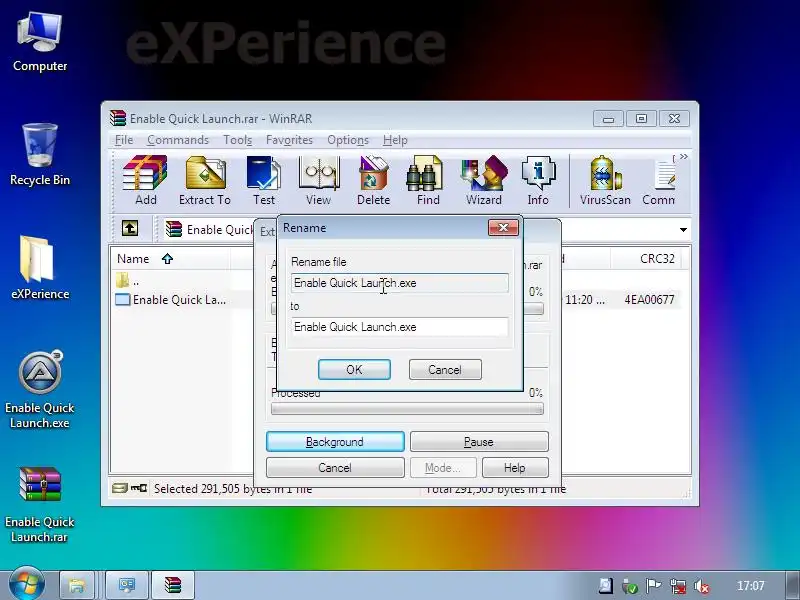Select the Recycle Bin desktop icon

pos(40,155)
